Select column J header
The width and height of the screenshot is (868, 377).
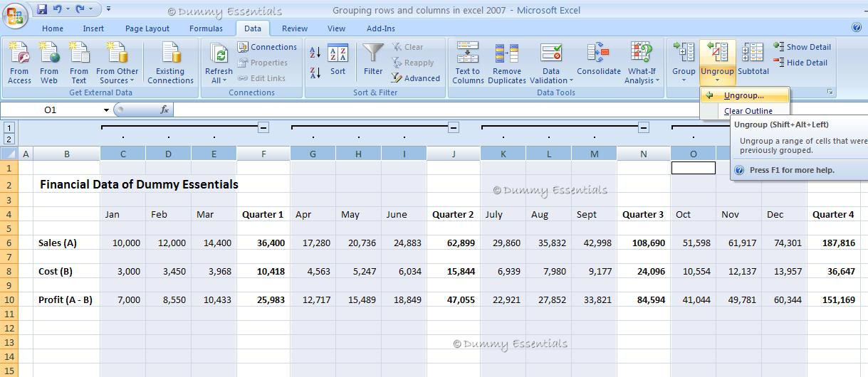tap(454, 154)
